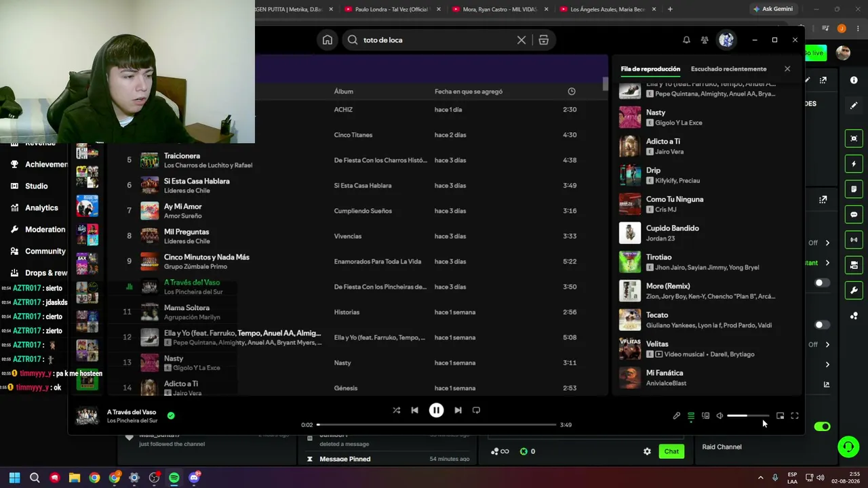Click Cupido Bandido in the queue
Image resolution: width=868 pixels, height=488 pixels.
point(672,228)
